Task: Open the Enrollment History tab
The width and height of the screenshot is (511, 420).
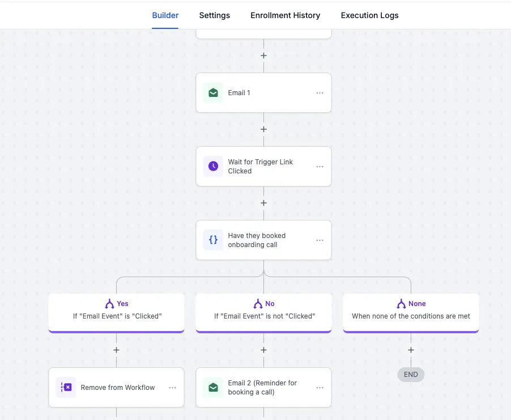Action: [x=285, y=15]
